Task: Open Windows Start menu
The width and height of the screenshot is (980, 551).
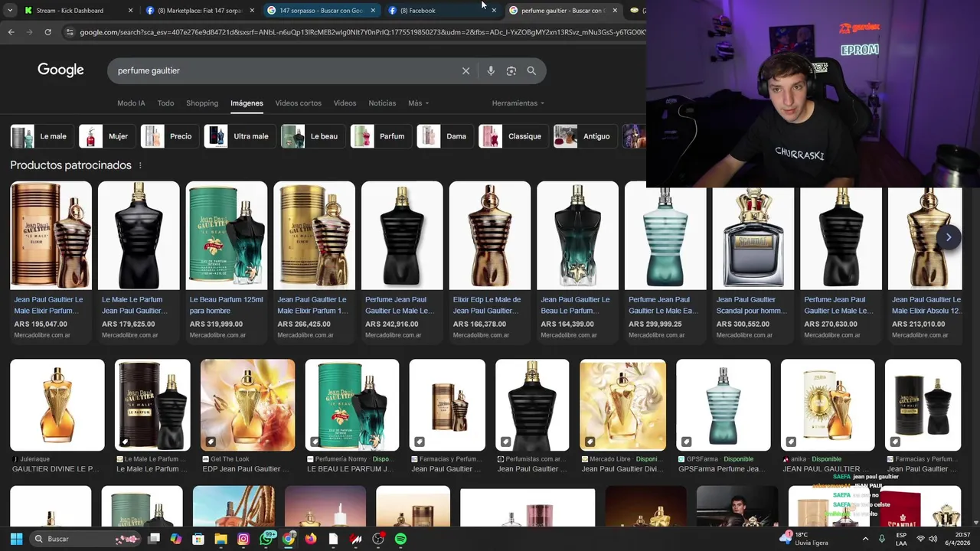Action: pos(16,539)
